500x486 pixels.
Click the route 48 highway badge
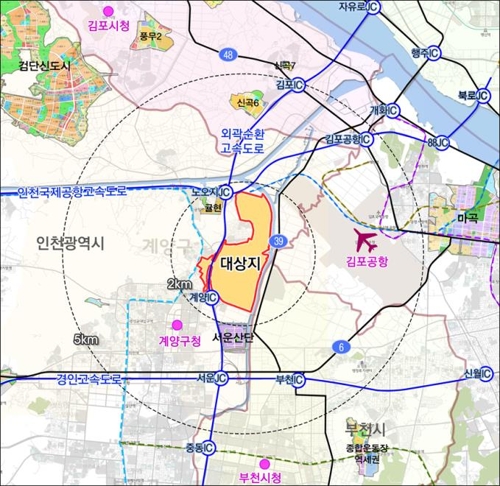click(228, 54)
